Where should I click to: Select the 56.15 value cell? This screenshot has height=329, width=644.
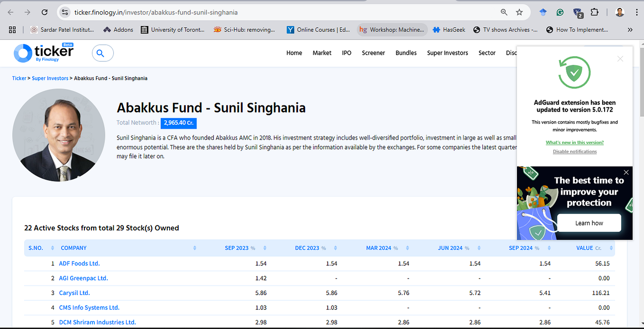(x=602, y=263)
